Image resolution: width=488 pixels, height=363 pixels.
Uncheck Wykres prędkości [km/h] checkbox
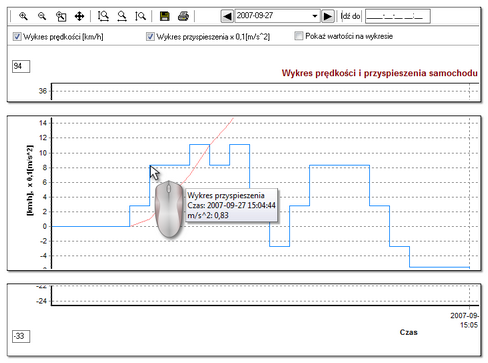pos(17,36)
